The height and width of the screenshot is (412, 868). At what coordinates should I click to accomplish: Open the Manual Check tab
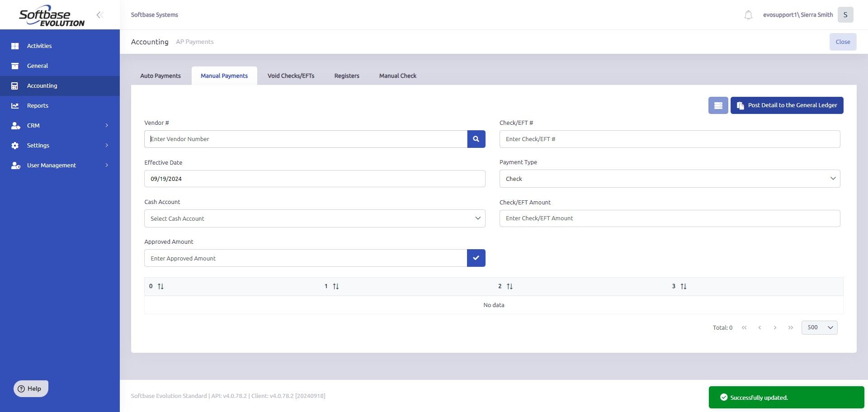click(x=398, y=76)
